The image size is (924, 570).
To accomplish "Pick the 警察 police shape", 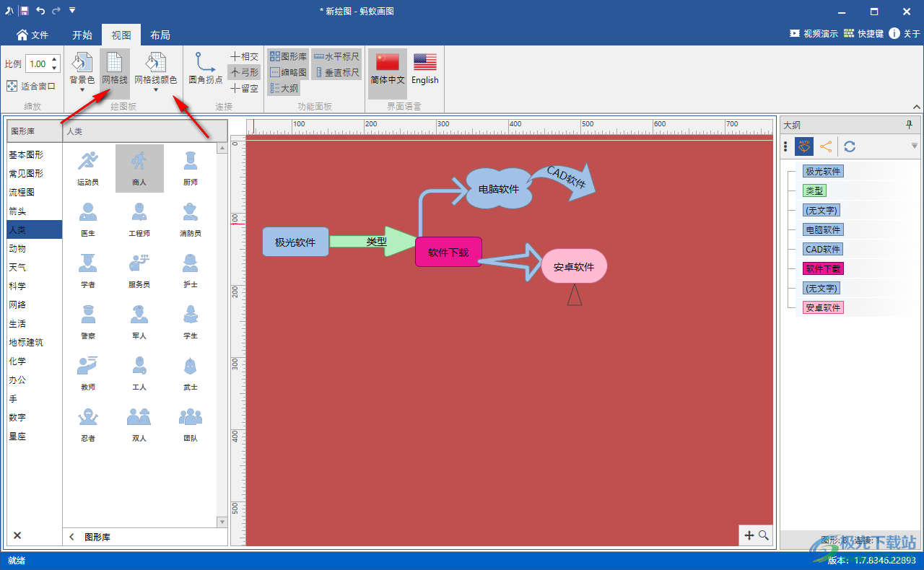I will [x=88, y=322].
